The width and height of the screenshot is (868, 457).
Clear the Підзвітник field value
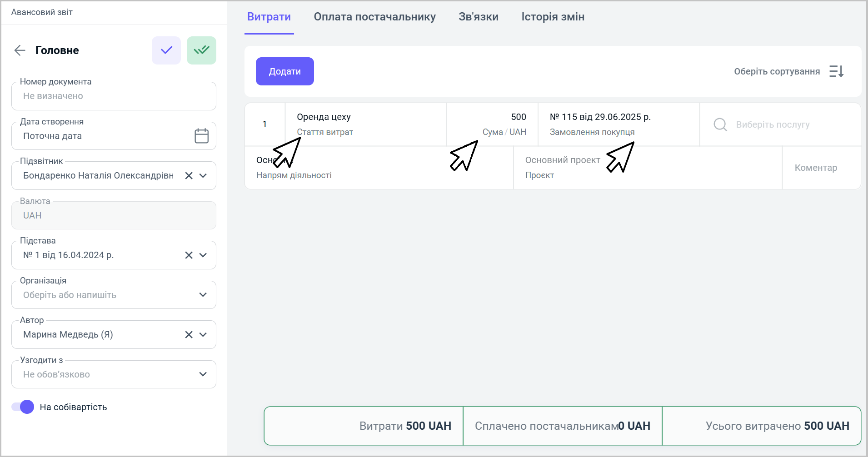tap(189, 176)
